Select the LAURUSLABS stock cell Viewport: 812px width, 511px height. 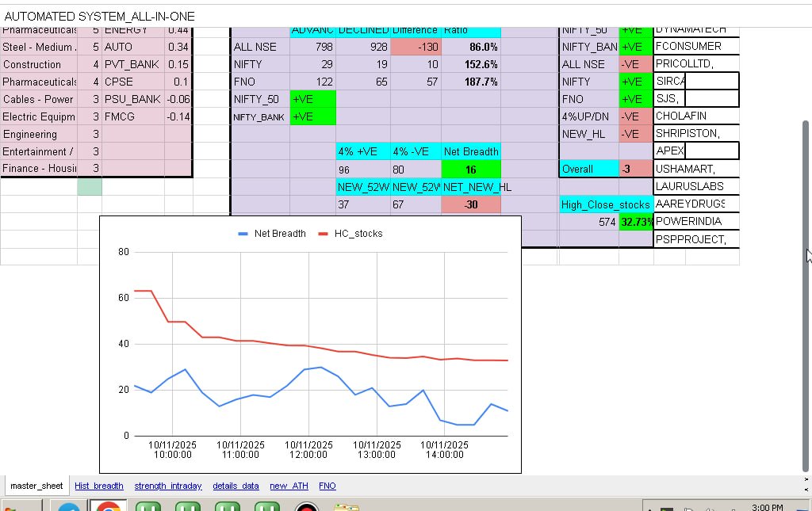[x=696, y=186]
